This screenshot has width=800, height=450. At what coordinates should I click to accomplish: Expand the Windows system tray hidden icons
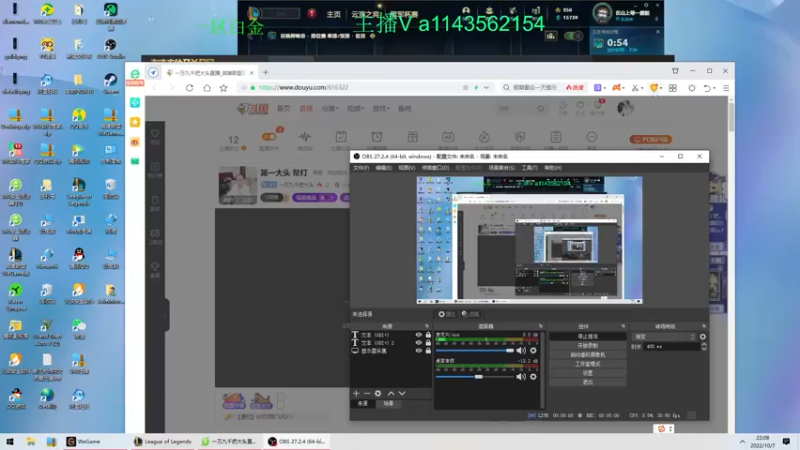pyautogui.click(x=742, y=441)
